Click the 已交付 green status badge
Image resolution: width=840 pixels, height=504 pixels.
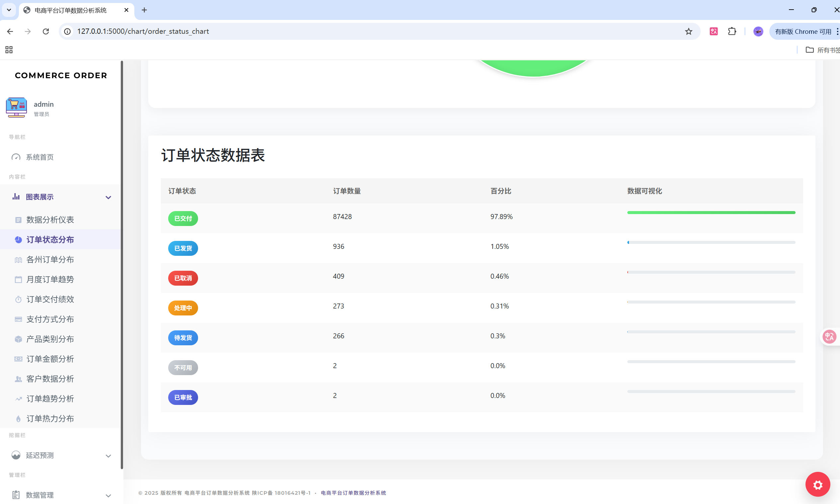coord(183,218)
